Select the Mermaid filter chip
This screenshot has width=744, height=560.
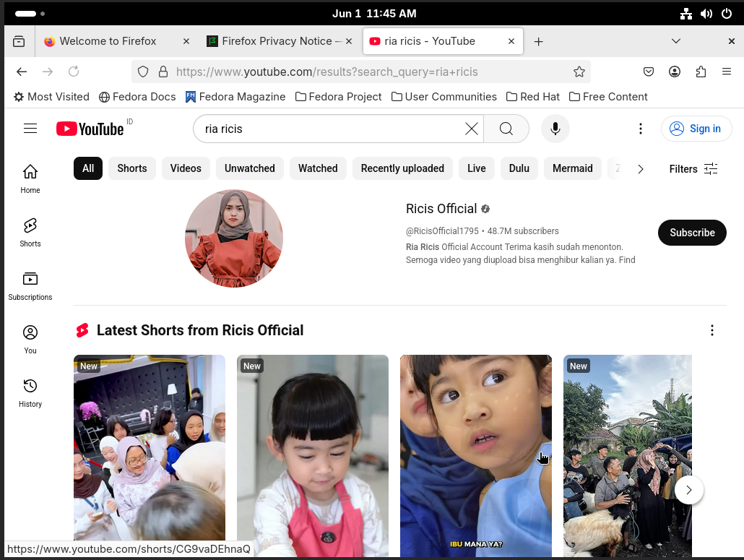(572, 168)
